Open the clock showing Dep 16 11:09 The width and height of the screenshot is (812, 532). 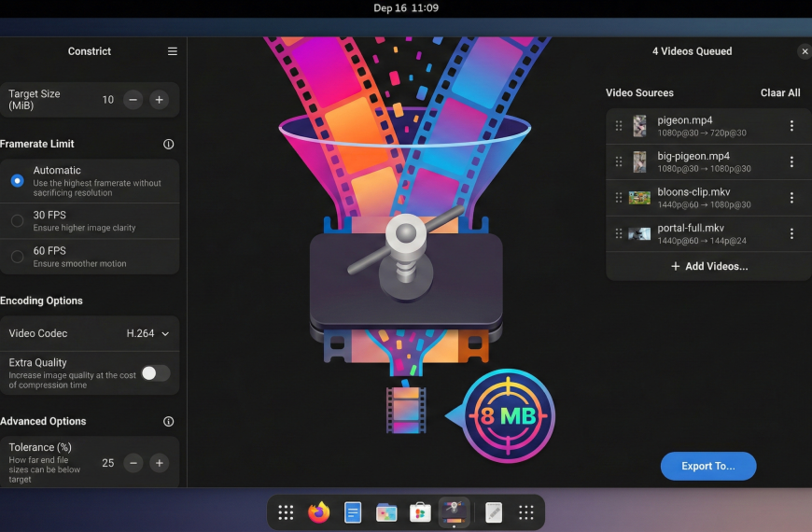coord(406,8)
